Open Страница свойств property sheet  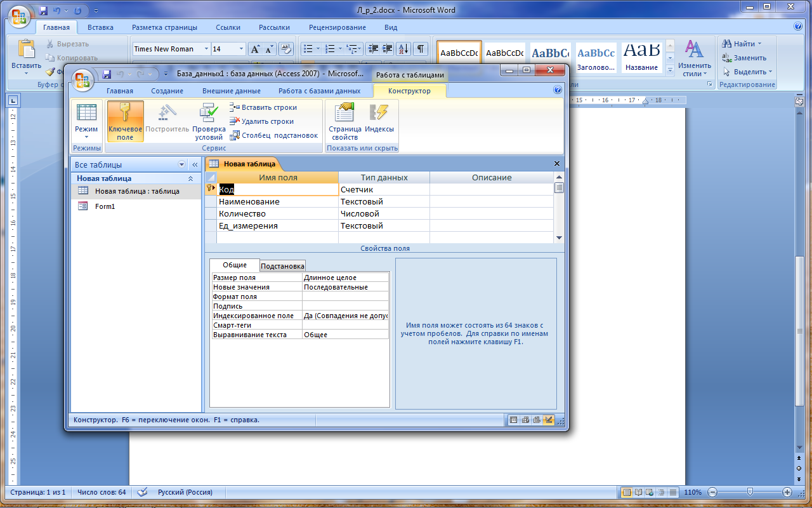(345, 122)
